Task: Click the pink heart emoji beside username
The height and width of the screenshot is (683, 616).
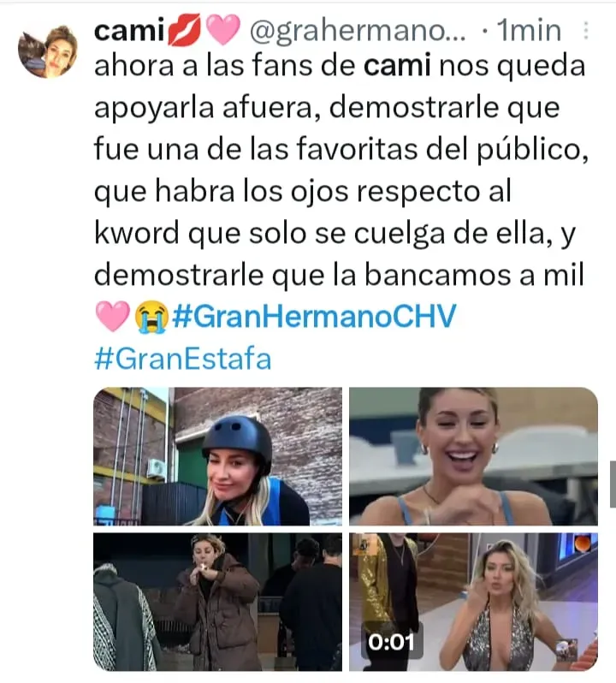Action: coord(222,30)
